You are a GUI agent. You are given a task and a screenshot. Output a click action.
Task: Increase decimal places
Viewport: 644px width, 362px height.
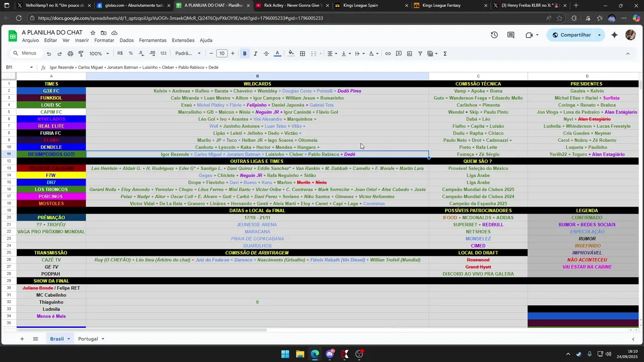click(152, 53)
